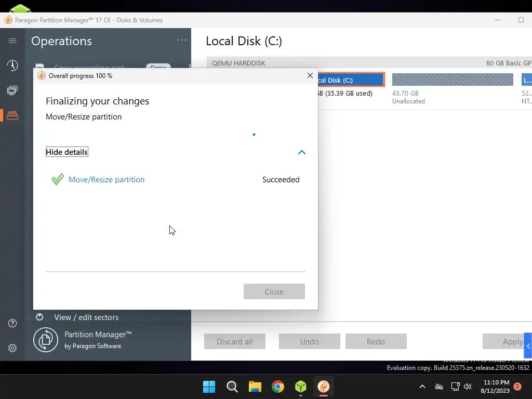Click the green checkmark success icon
The image size is (532, 399).
tap(57, 179)
